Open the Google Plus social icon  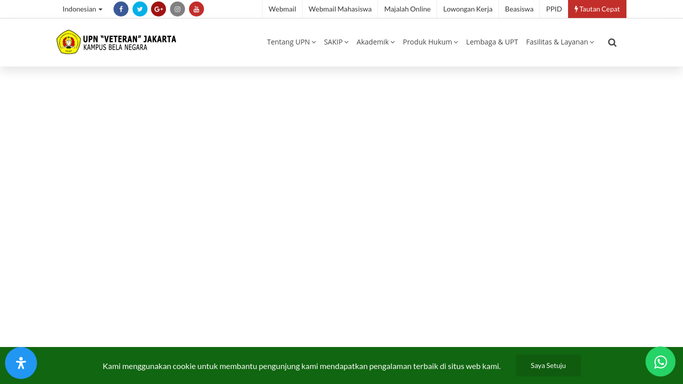159,9
